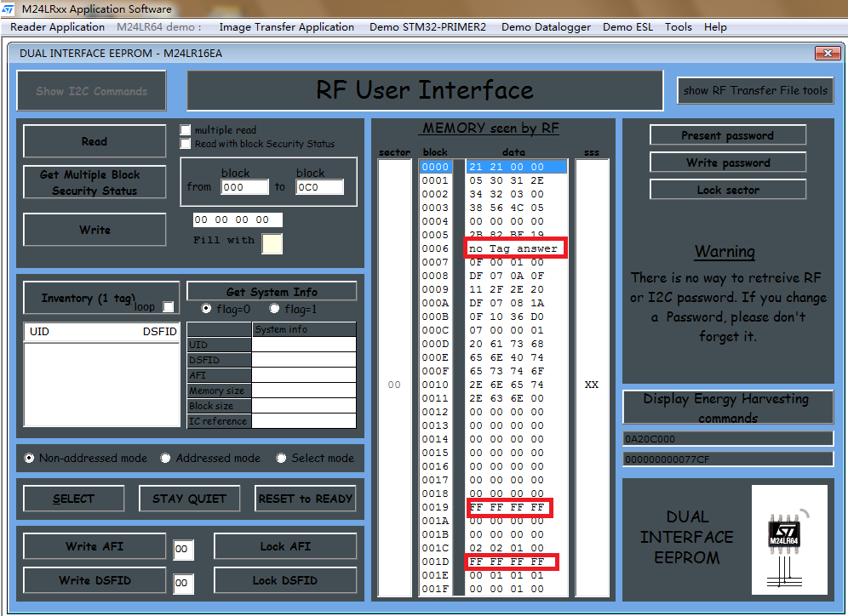Click the UID DSFID inventory list header
Image resolution: width=848 pixels, height=616 pixels.
point(102,331)
